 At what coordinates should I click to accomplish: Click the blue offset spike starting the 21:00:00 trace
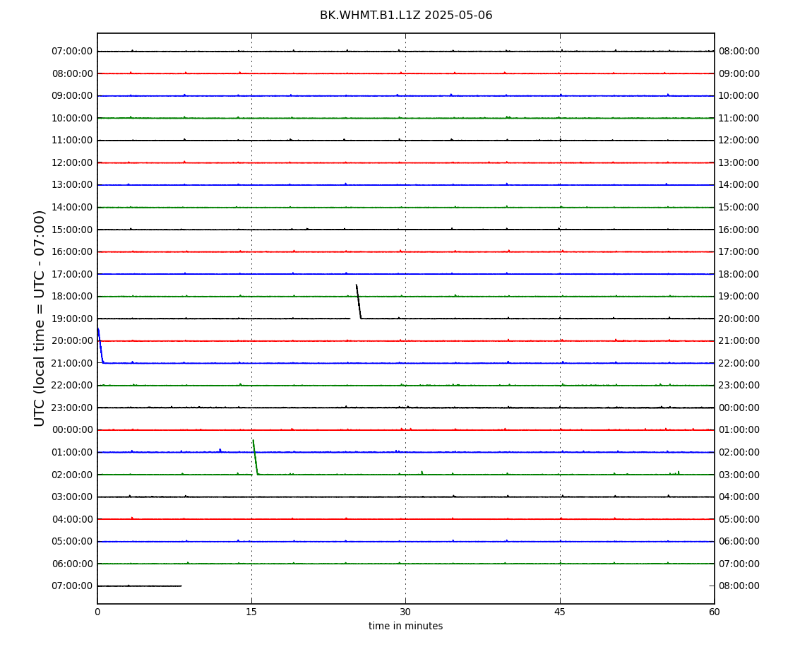click(x=100, y=345)
